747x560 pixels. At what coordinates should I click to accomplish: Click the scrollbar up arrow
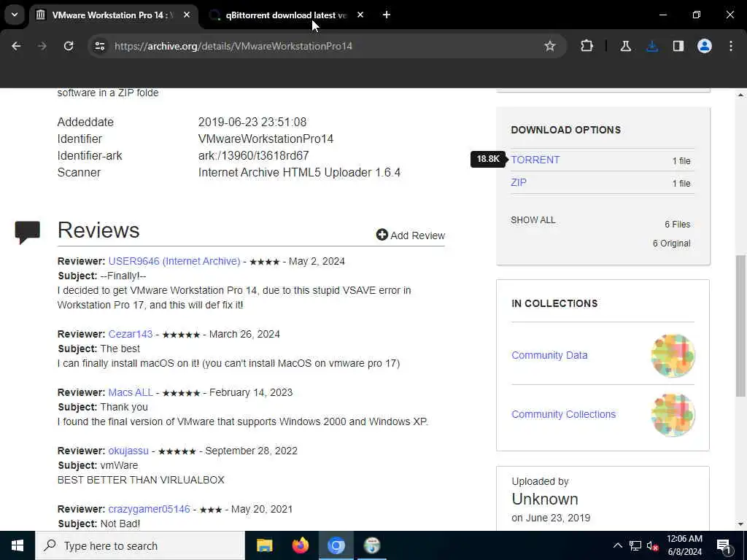740,95
